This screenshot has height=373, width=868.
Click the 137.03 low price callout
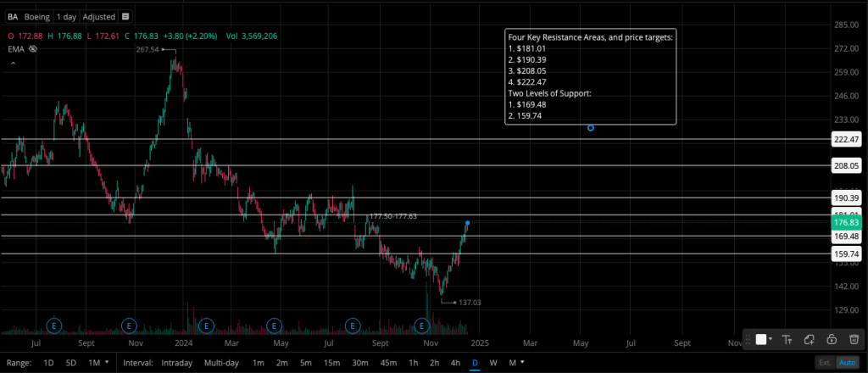pos(470,302)
